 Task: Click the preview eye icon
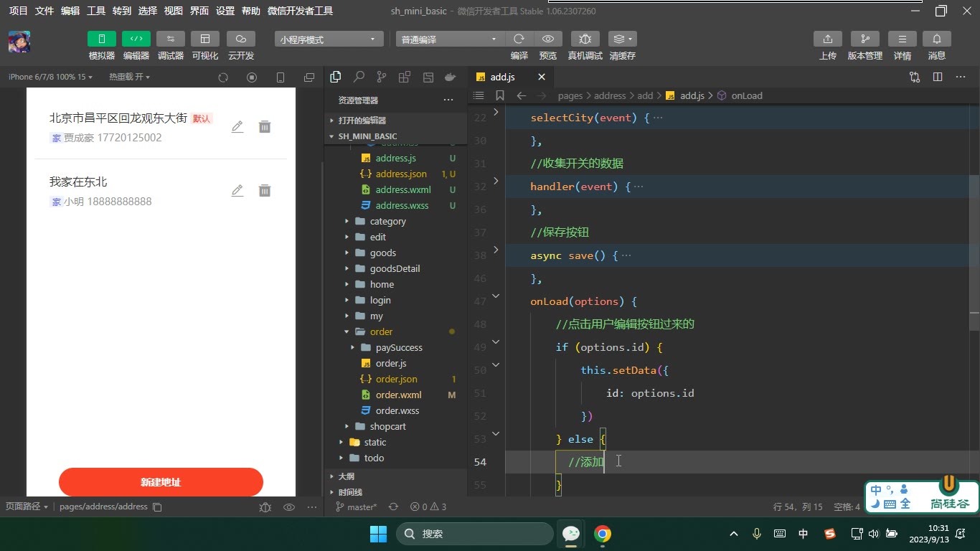[x=548, y=39]
